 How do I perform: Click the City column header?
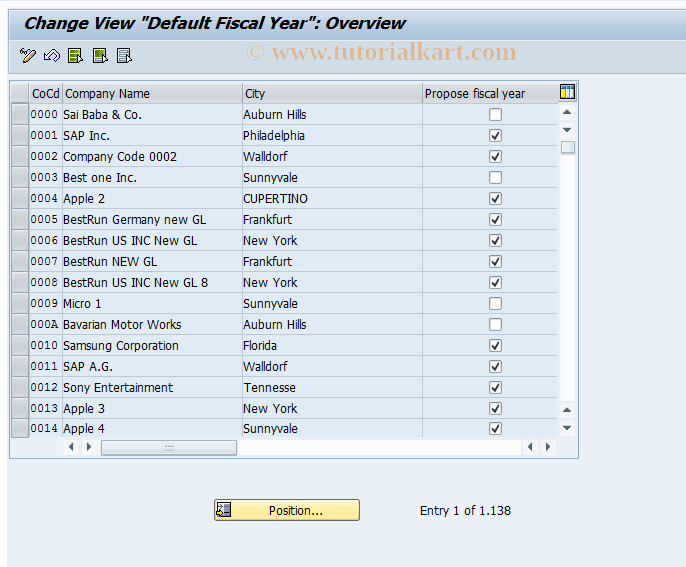pyautogui.click(x=332, y=93)
